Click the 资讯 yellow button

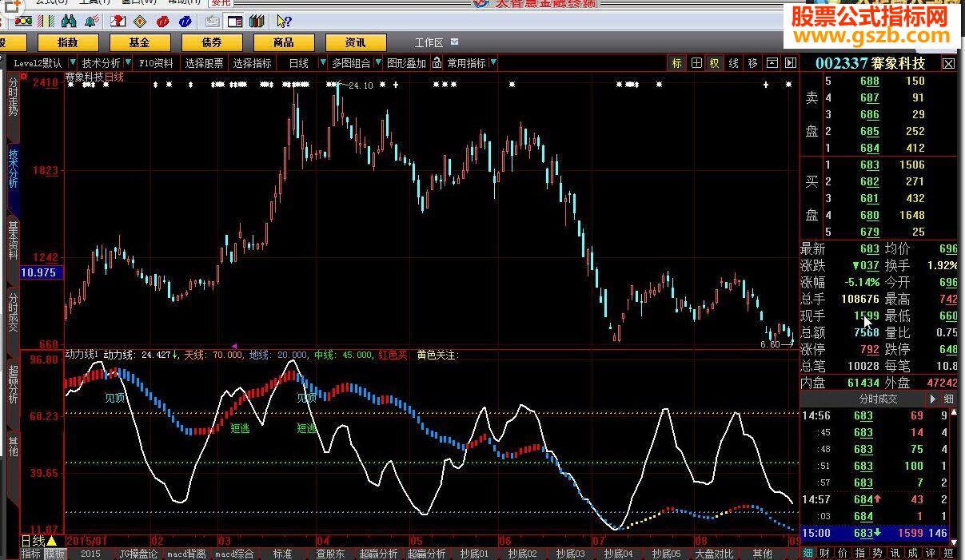(x=355, y=42)
